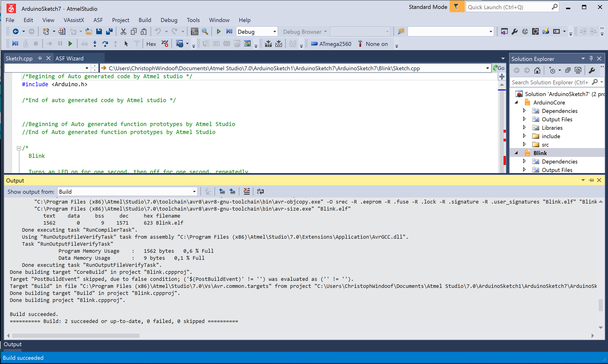Click the Step Into arrow icon
The width and height of the screenshot is (608, 364).
pyautogui.click(x=95, y=44)
